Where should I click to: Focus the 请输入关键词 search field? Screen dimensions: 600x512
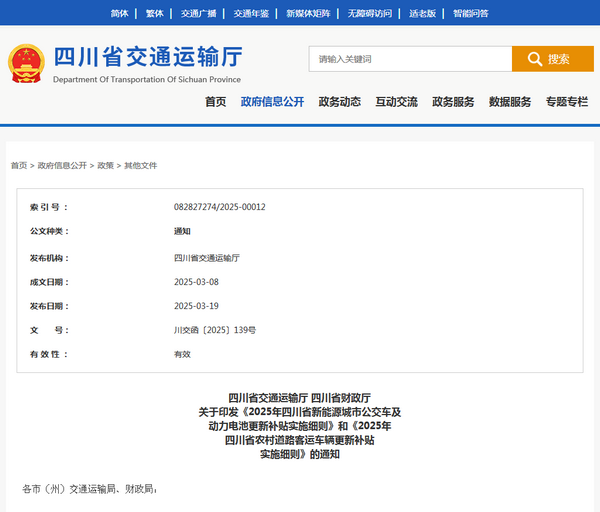pyautogui.click(x=410, y=59)
